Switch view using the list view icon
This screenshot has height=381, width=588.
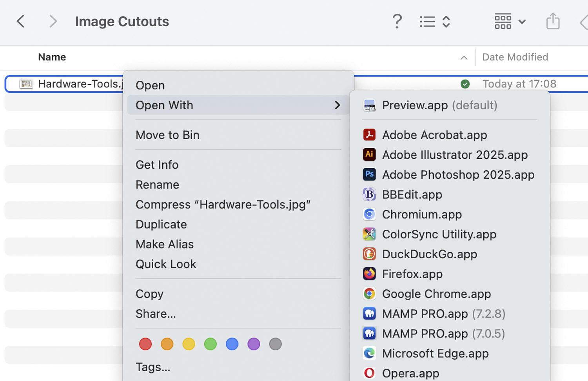[x=427, y=22]
